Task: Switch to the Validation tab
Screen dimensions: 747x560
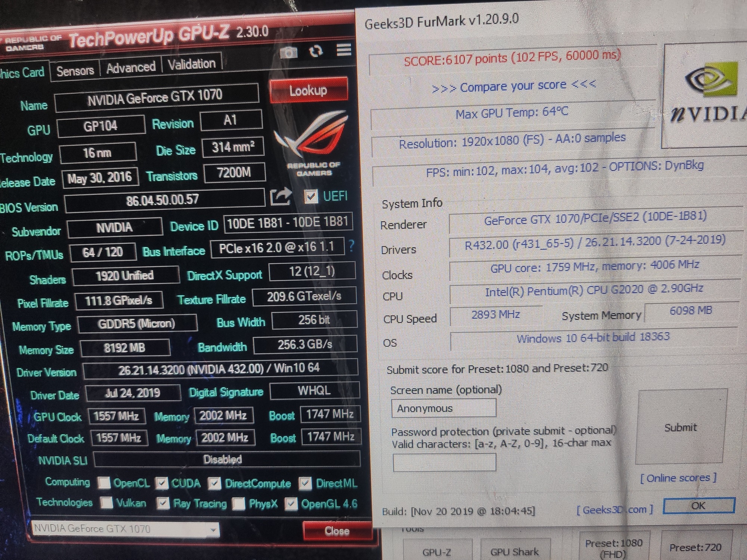Action: (x=192, y=64)
